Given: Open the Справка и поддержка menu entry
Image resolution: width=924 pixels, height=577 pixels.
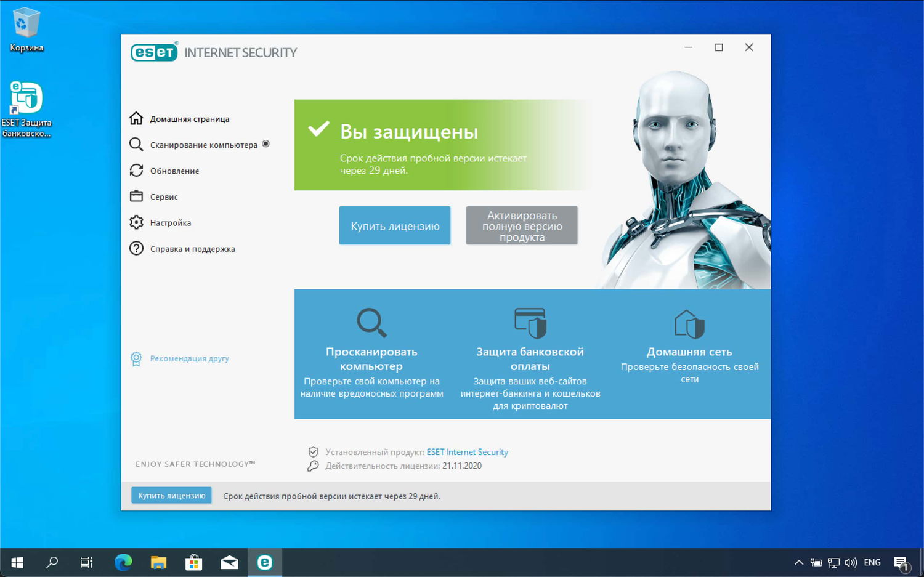Looking at the screenshot, I should click(x=192, y=248).
